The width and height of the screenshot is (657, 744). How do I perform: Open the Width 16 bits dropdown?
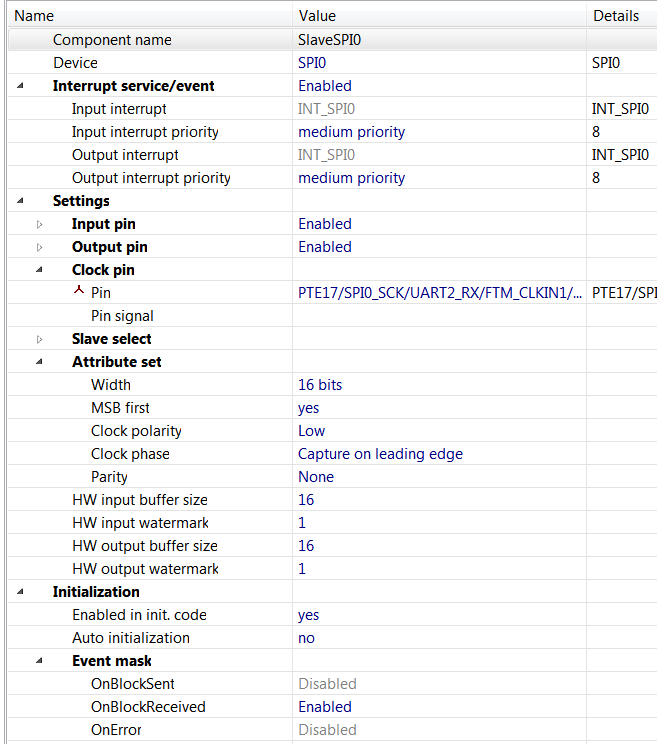(320, 385)
